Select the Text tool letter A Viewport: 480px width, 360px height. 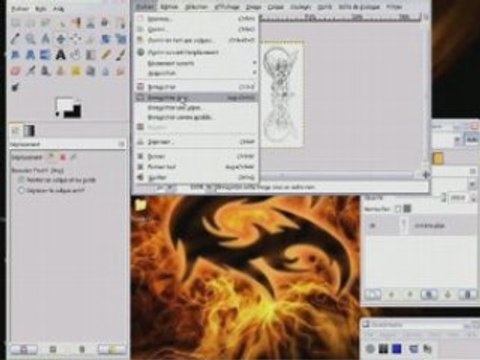click(x=61, y=55)
